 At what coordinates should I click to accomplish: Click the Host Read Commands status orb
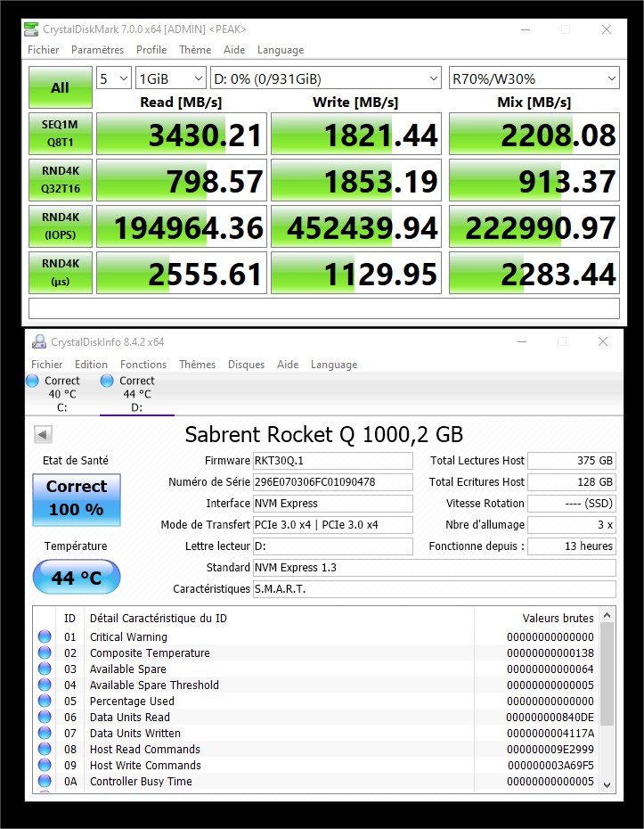coord(45,749)
